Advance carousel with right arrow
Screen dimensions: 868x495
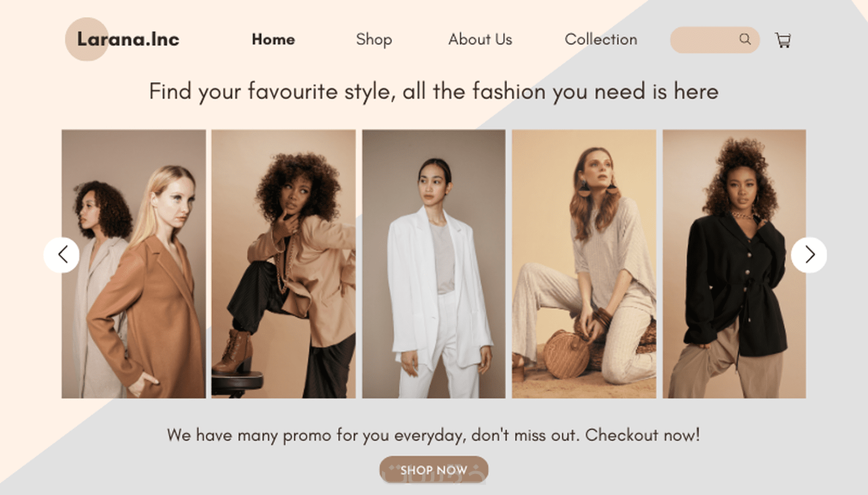(x=809, y=255)
